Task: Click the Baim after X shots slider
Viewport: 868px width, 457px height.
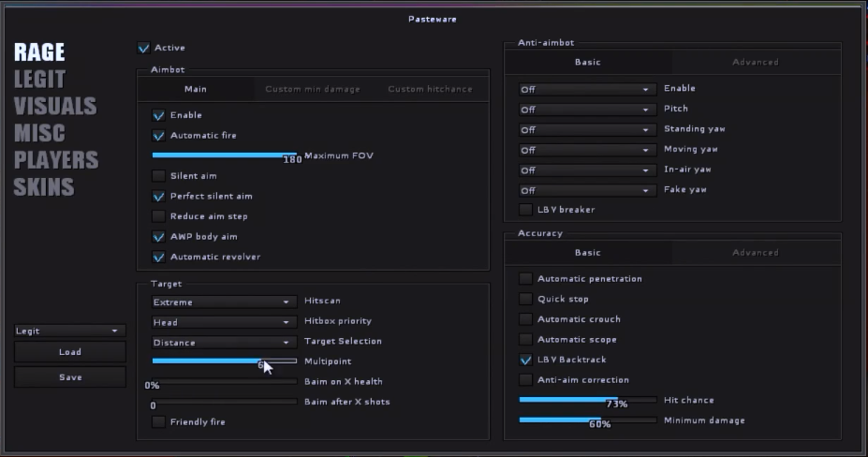Action: point(224,402)
